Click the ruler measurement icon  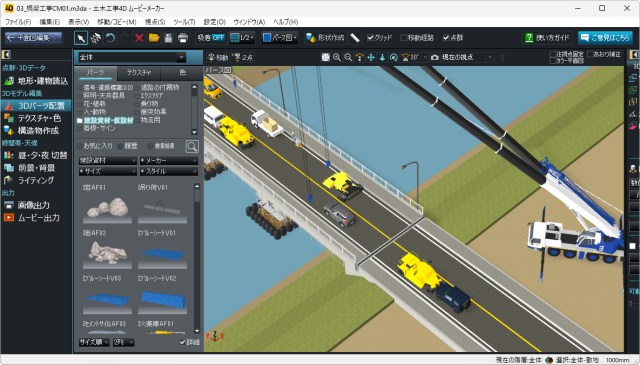pos(355,38)
